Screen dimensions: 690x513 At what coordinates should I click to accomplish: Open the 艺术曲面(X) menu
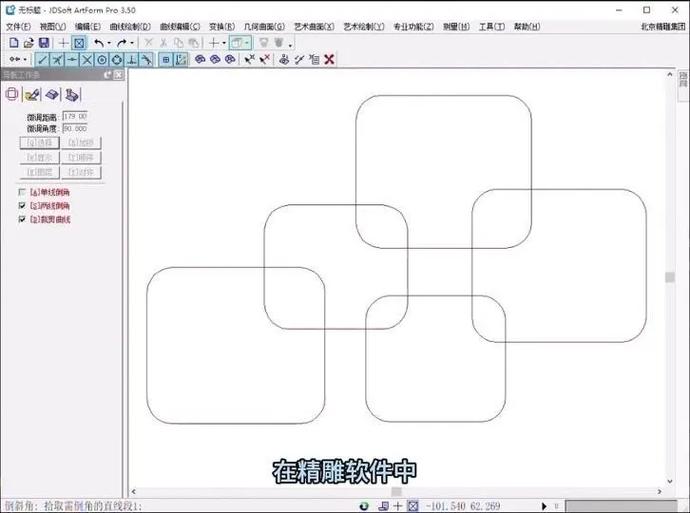314,27
